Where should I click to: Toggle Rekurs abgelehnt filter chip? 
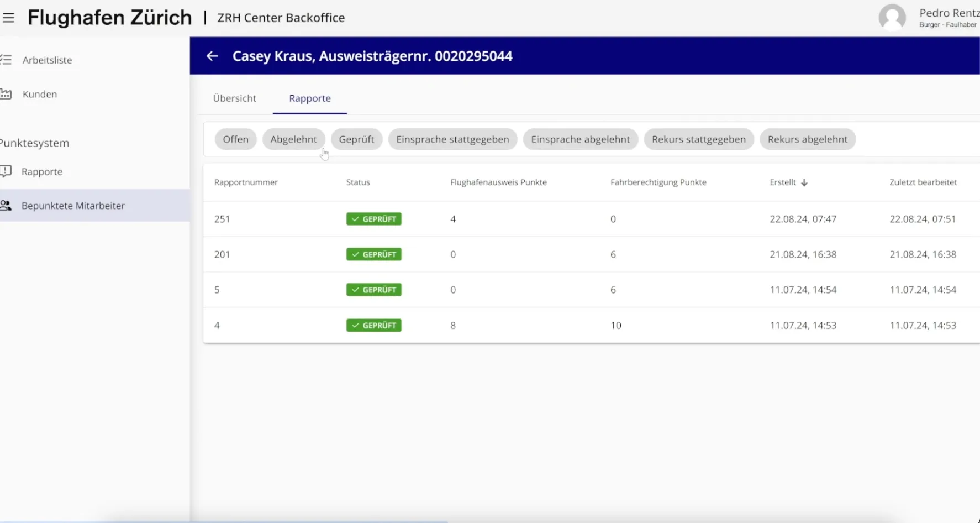tap(808, 139)
